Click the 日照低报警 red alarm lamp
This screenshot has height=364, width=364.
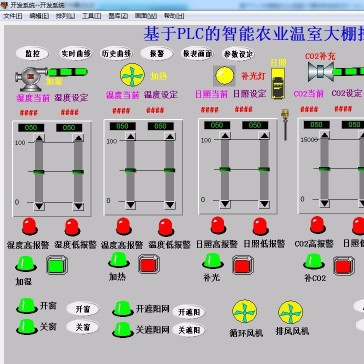260,226
